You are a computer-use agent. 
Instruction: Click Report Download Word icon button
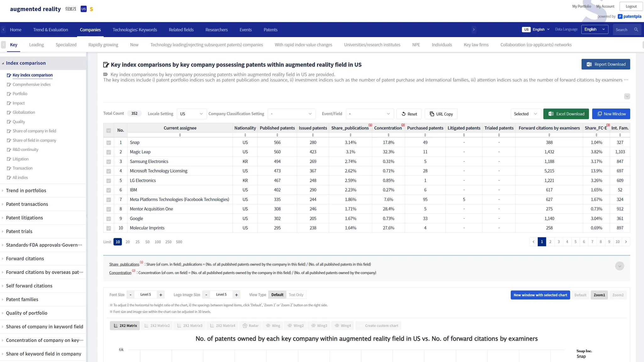[x=605, y=64]
